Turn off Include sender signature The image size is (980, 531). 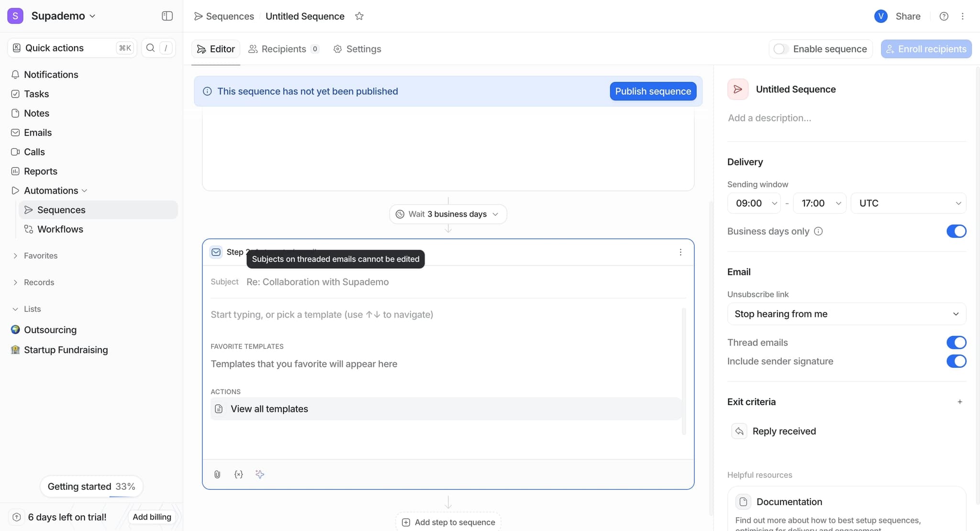click(x=957, y=361)
